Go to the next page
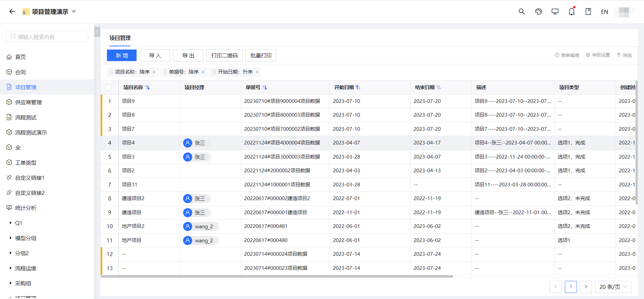644x299 pixels. pos(586,287)
